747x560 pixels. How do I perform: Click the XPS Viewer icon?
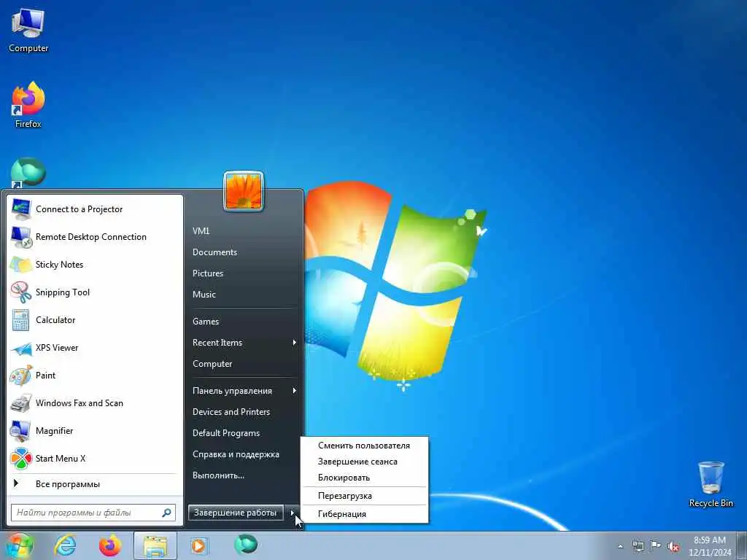pos(21,348)
